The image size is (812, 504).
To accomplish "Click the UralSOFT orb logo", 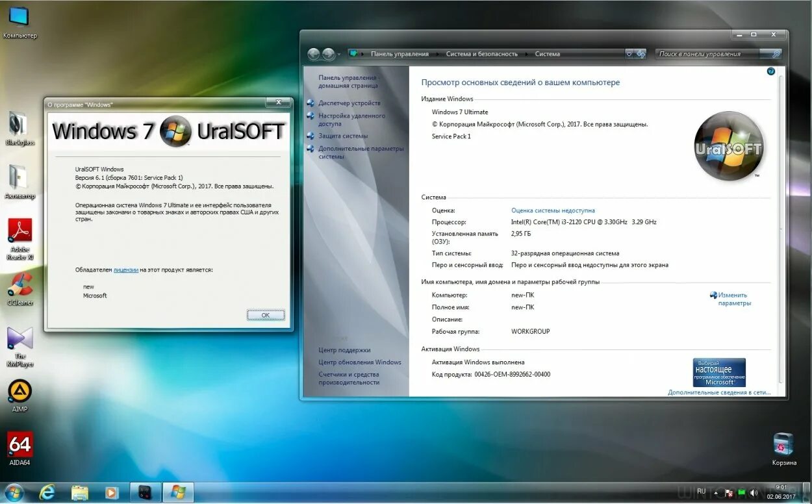I will [x=728, y=146].
